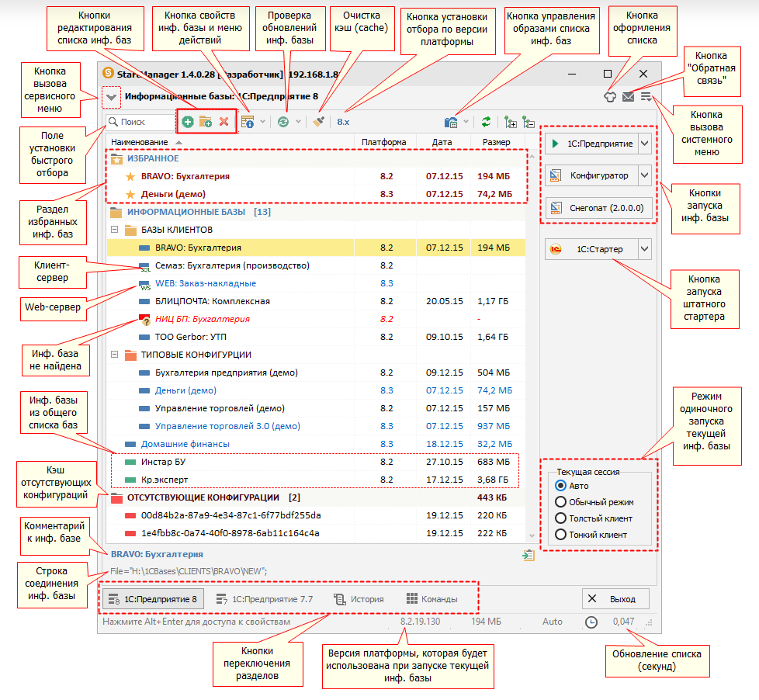Image resolution: width=759 pixels, height=700 pixels.
Task: Select the БЛИЦПОЧТА: Комплексная row
Action: [316, 302]
